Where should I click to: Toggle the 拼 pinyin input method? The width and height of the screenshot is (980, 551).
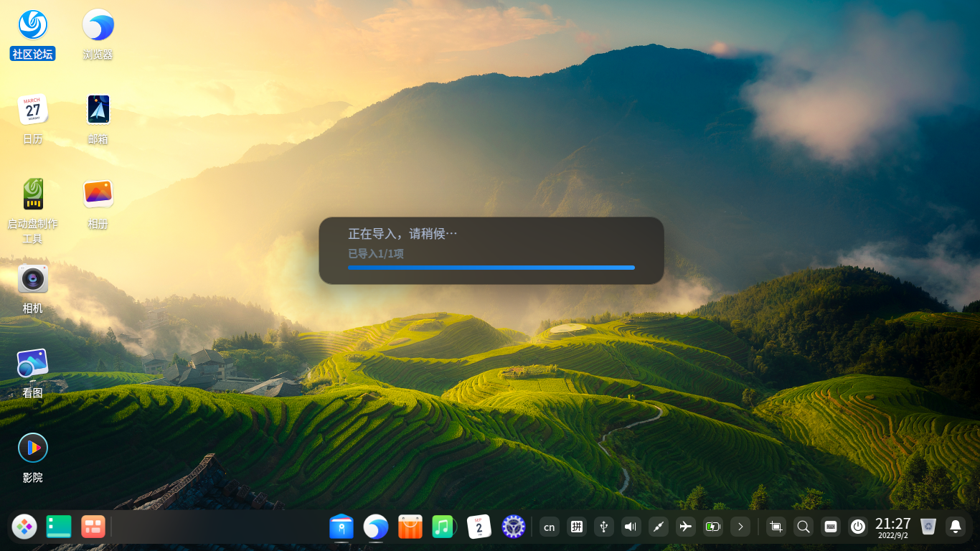[576, 527]
